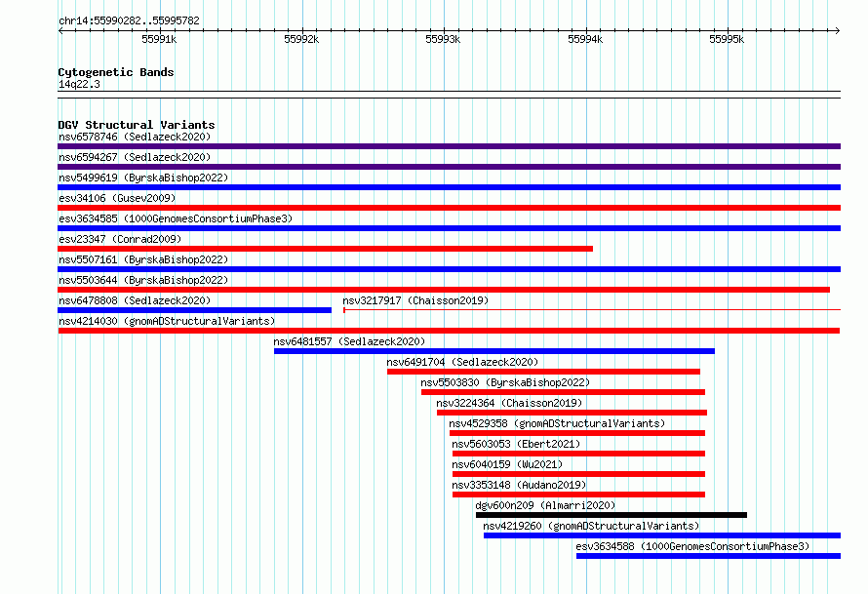Select the red bar beneath nsv6491704
This screenshot has width=868, height=594.
[x=543, y=372]
